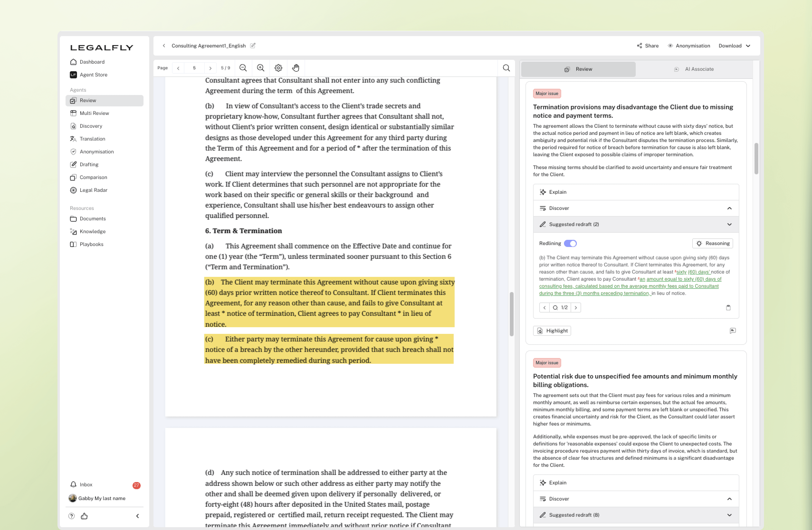
Task: Toggle Anonymisation in the top bar
Action: 689,46
